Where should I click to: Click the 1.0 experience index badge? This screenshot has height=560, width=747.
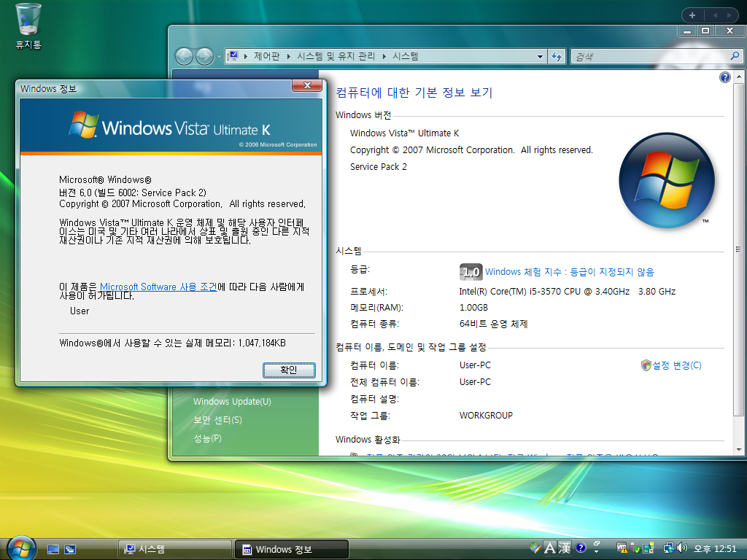point(471,272)
